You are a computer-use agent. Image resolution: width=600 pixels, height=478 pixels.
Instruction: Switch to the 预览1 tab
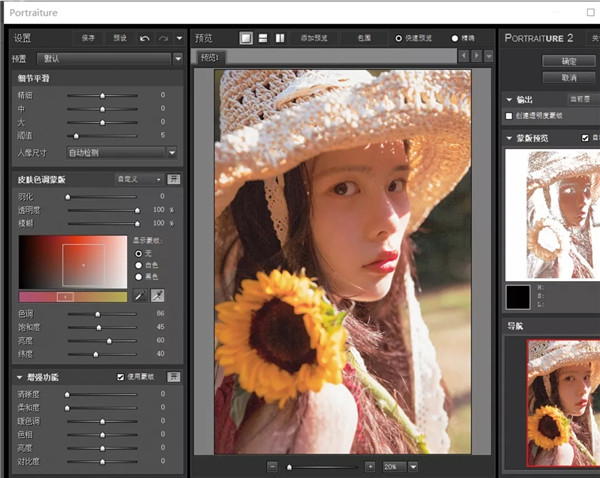coord(210,57)
